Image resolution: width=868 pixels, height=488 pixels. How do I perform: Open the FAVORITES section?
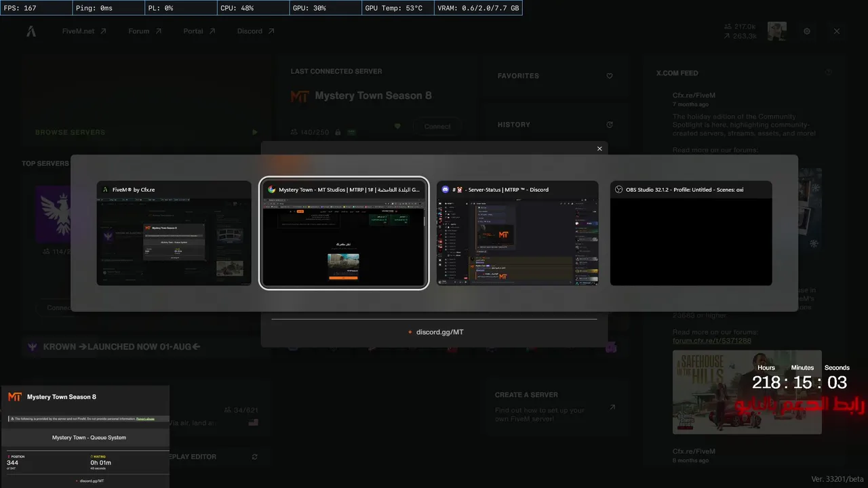point(518,76)
